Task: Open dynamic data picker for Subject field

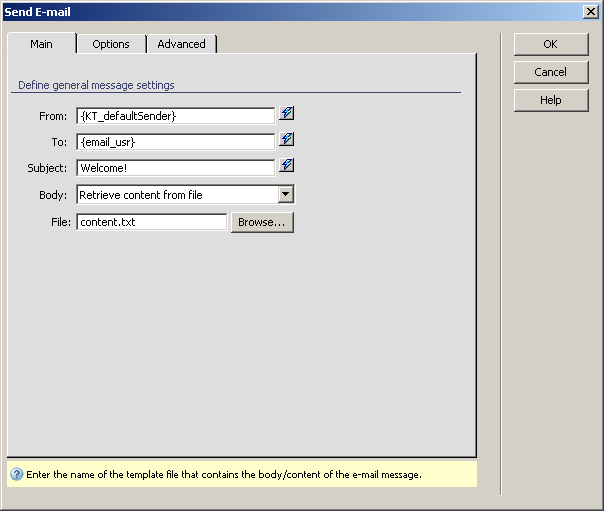Action: point(287,167)
